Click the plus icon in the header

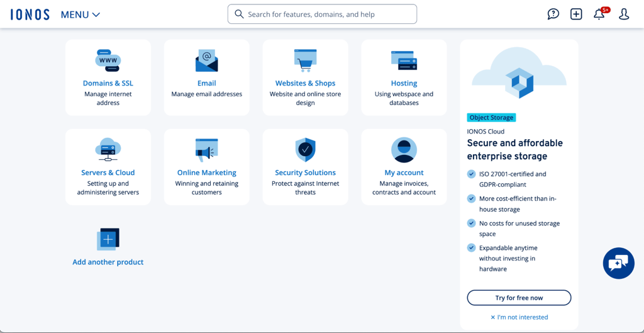click(576, 14)
